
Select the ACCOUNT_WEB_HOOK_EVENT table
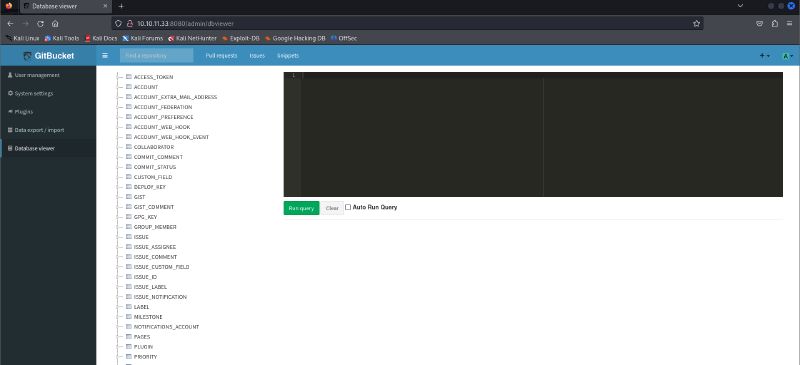pyautogui.click(x=171, y=137)
